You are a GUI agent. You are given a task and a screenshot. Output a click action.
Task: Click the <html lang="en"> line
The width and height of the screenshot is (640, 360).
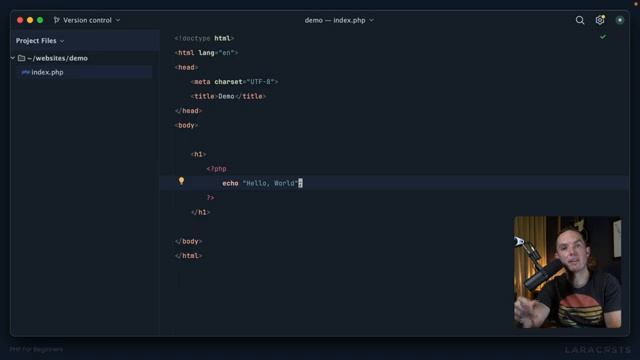point(206,53)
